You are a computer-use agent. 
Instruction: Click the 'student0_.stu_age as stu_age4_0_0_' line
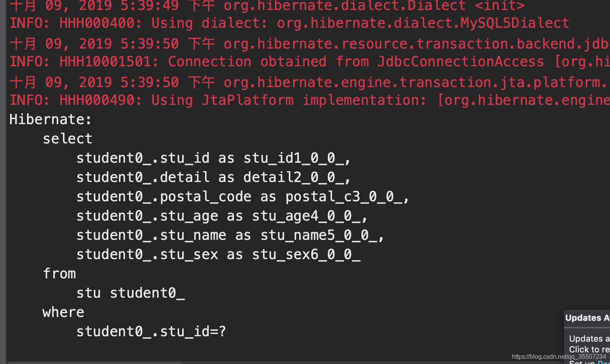(x=222, y=216)
